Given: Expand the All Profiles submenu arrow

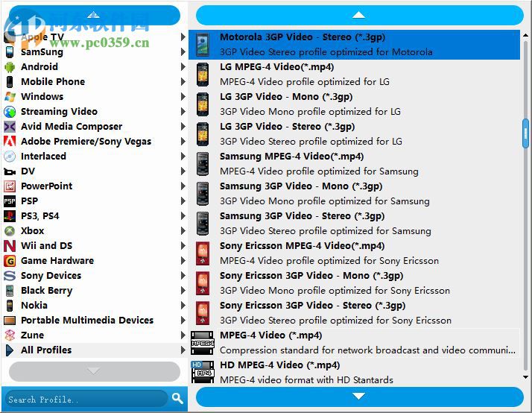Looking at the screenshot, I should [183, 350].
